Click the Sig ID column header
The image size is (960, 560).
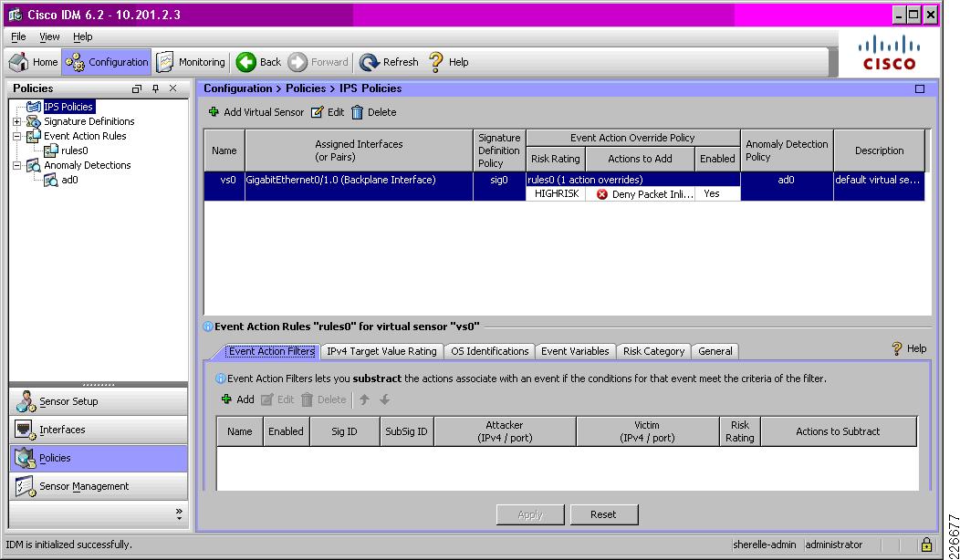[345, 431]
